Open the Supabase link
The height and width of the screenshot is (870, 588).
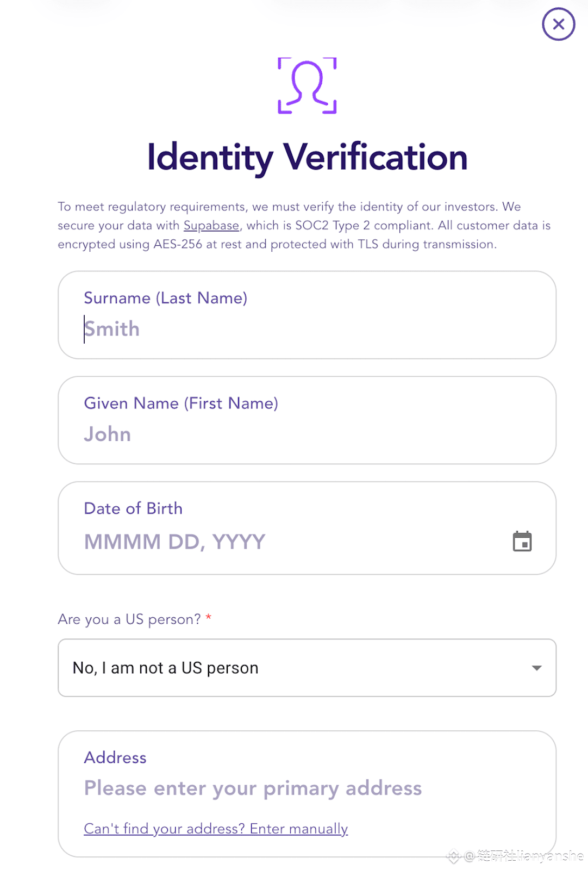[211, 226]
